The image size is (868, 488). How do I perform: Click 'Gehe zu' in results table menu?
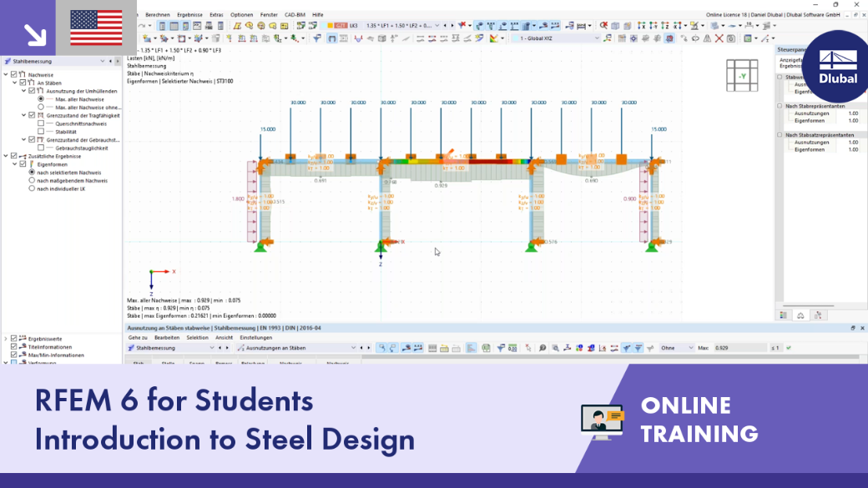pos(138,338)
